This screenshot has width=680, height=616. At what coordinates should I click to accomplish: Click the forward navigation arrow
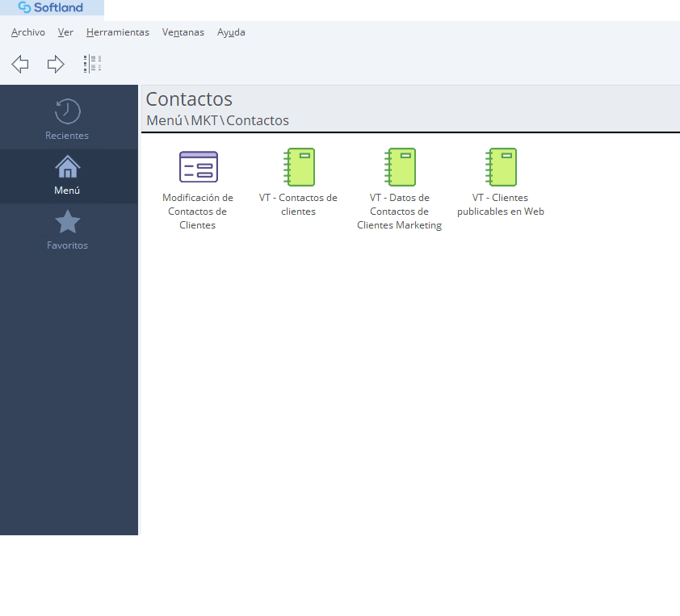click(x=56, y=65)
